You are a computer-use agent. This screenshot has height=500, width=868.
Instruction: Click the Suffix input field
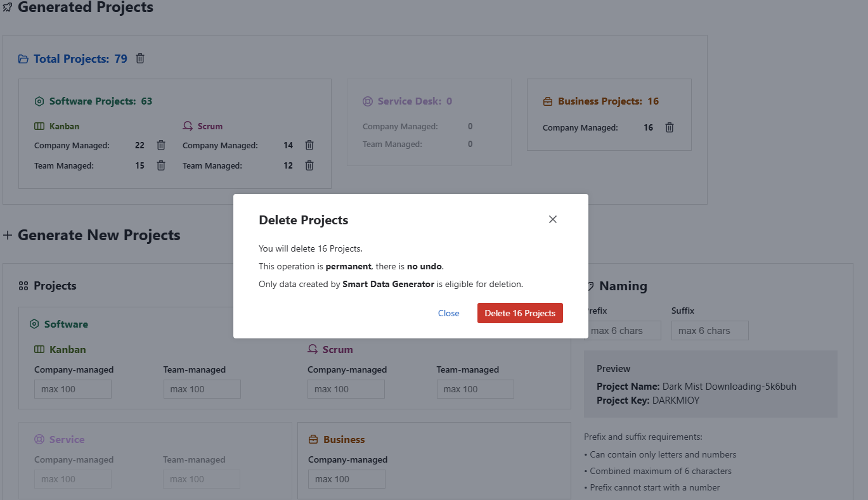click(710, 330)
